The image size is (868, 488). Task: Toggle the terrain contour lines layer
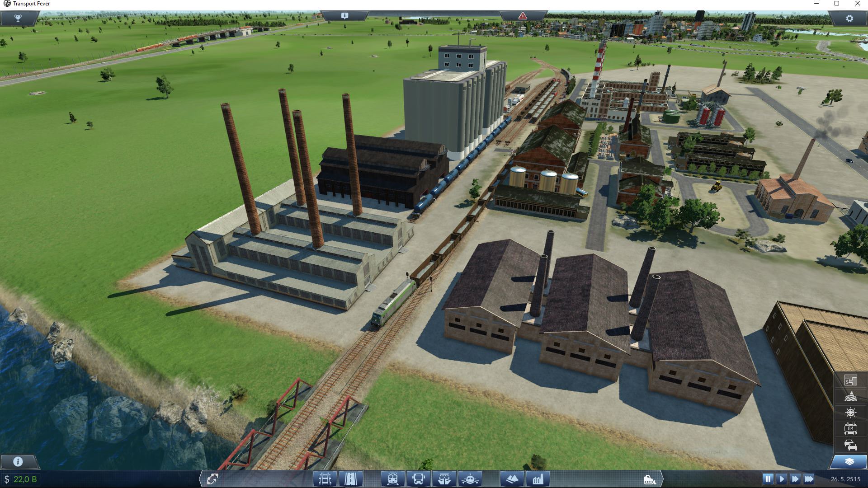point(850,397)
